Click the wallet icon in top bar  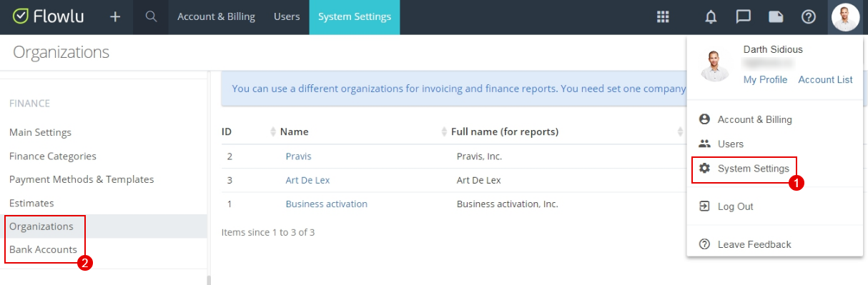tap(776, 17)
